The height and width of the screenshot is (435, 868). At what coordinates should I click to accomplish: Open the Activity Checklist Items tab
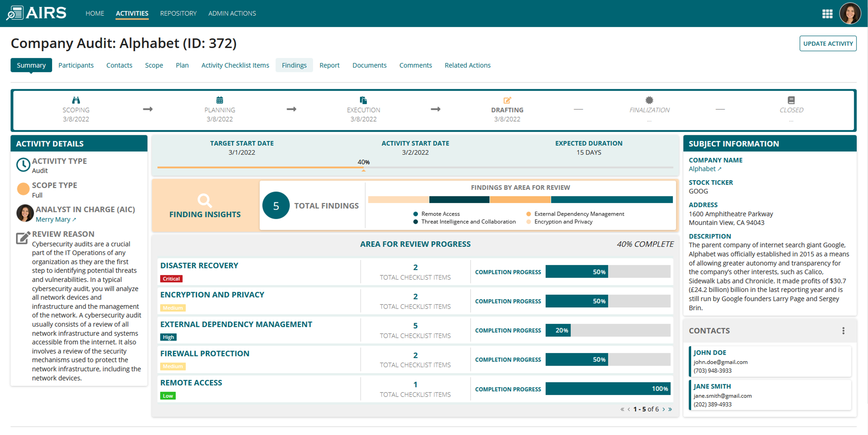point(235,65)
